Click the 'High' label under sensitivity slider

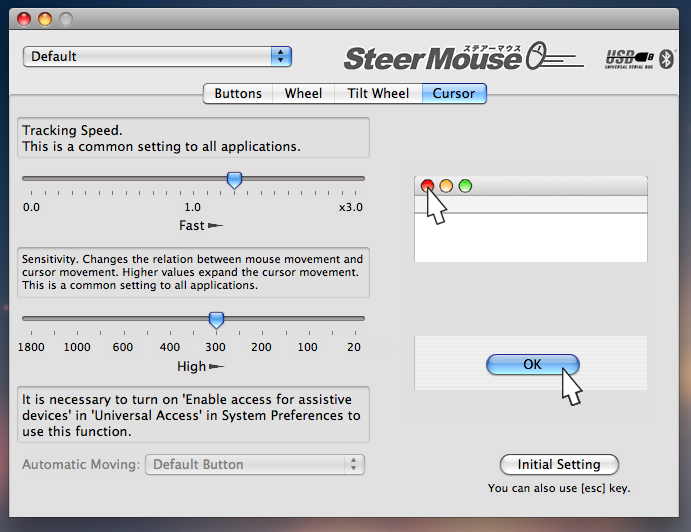pos(191,367)
